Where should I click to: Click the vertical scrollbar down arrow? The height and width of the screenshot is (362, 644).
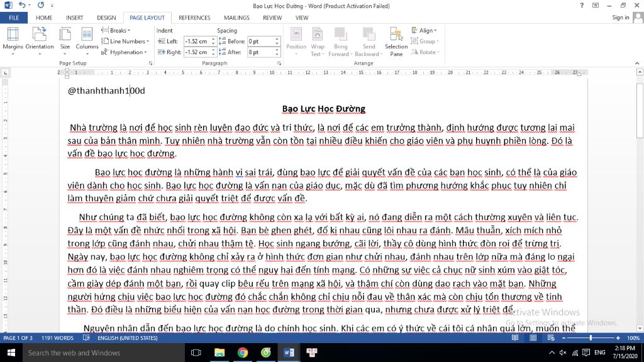pos(640,328)
